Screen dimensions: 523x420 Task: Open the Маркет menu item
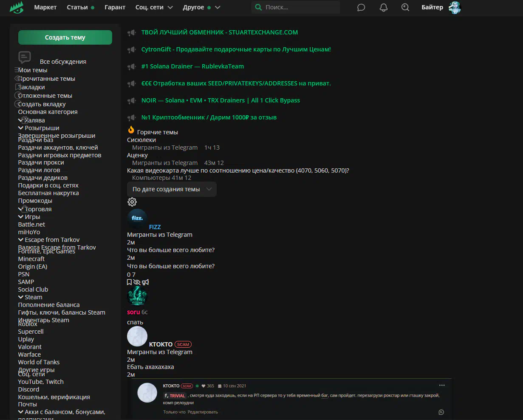coord(45,7)
